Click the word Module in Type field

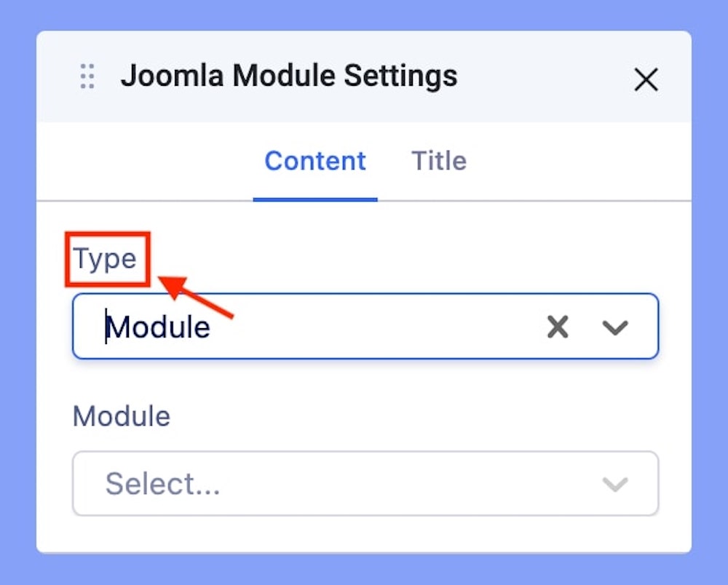click(x=159, y=327)
